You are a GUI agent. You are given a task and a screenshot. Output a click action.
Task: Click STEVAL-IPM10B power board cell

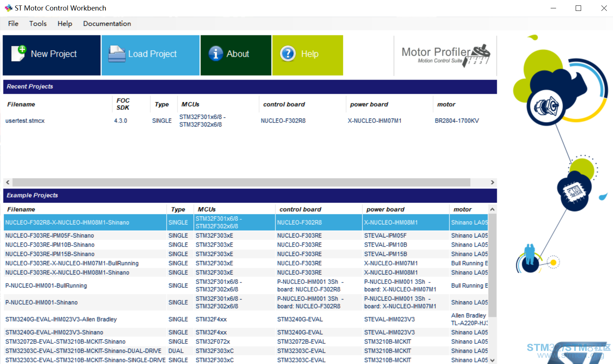click(x=385, y=245)
